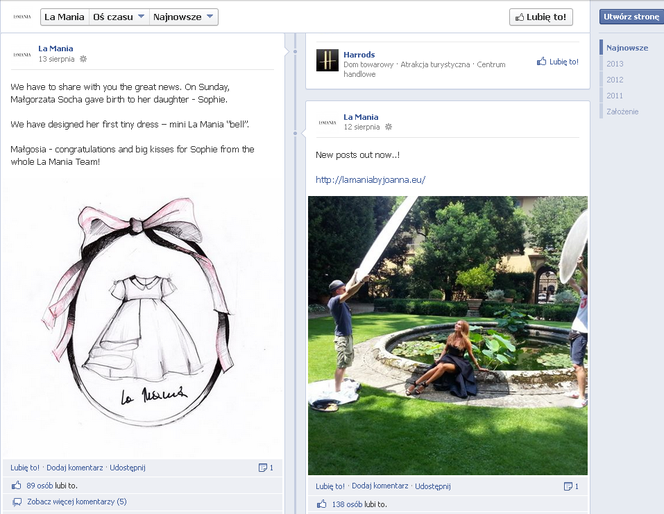This screenshot has width=664, height=514.
Task: Open the lamaniabyjoanna.eu link
Action: [x=370, y=180]
